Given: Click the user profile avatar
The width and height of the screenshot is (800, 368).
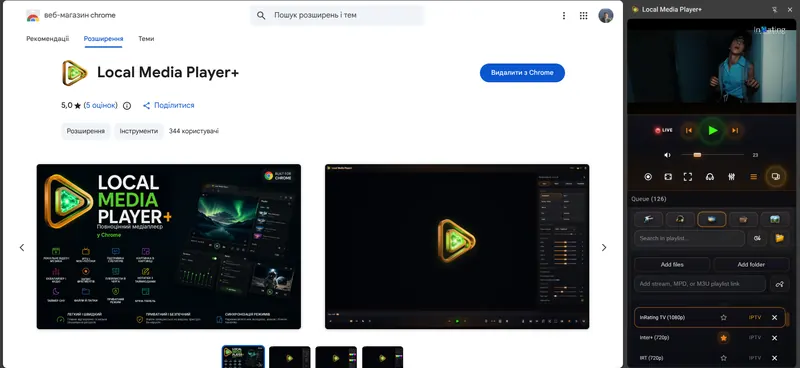Looking at the screenshot, I should coord(606,15).
